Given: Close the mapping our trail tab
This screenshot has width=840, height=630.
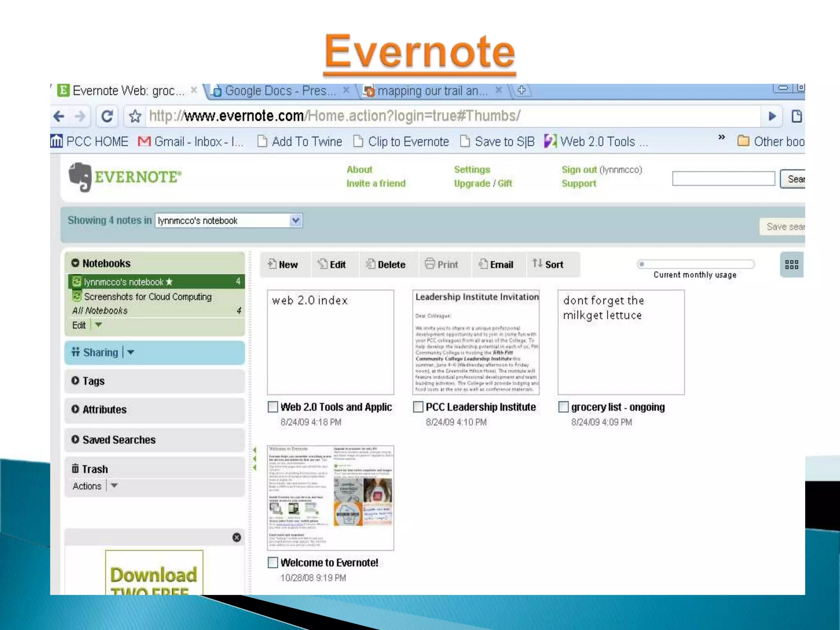Looking at the screenshot, I should pyautogui.click(x=499, y=90).
